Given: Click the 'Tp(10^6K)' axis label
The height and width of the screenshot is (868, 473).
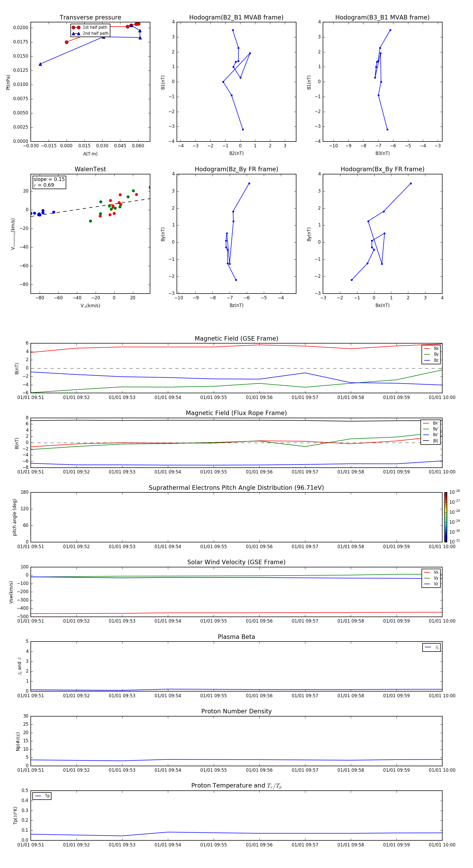Looking at the screenshot, I should (15, 815).
